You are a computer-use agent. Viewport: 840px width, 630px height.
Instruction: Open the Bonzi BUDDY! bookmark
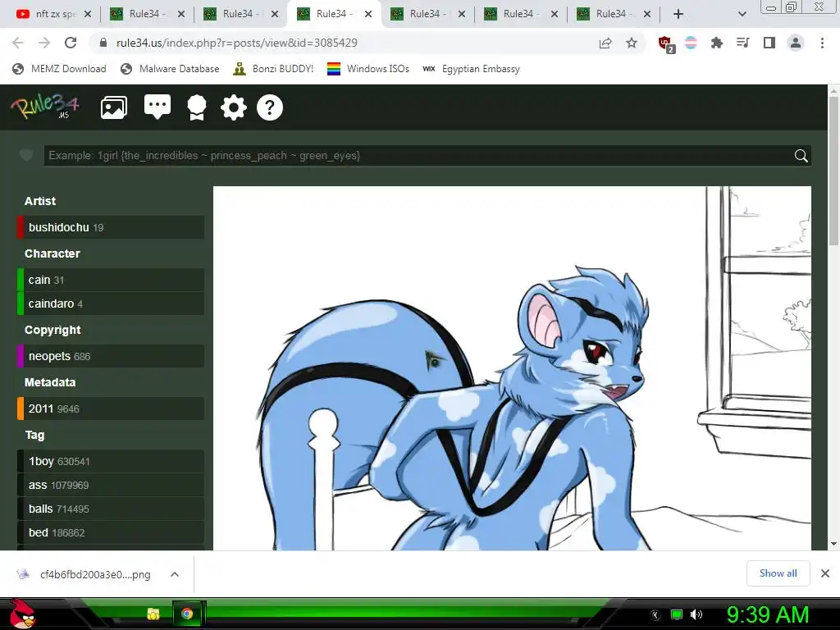pos(274,69)
